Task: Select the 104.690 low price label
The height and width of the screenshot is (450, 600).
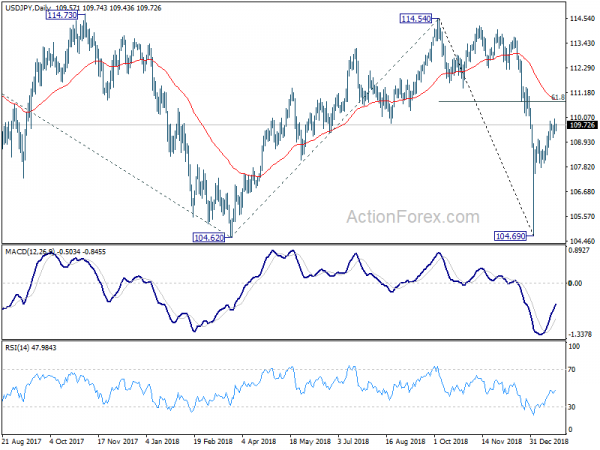Action: [x=510, y=236]
